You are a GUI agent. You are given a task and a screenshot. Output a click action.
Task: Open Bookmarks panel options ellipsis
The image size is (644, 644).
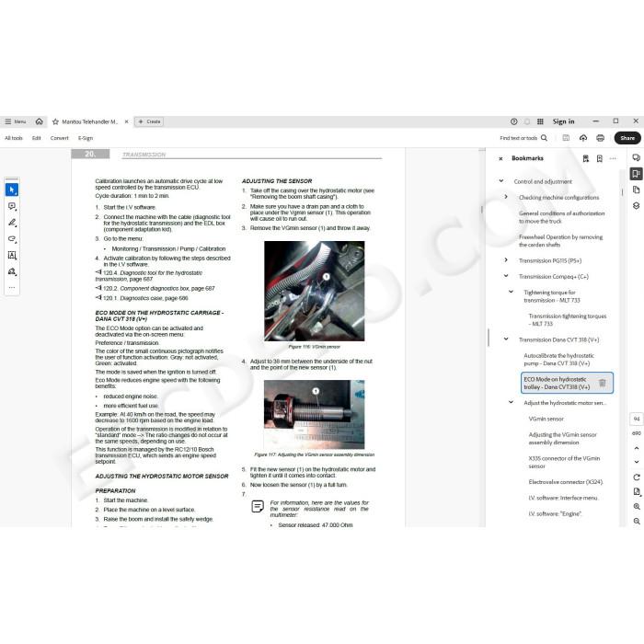(x=614, y=158)
